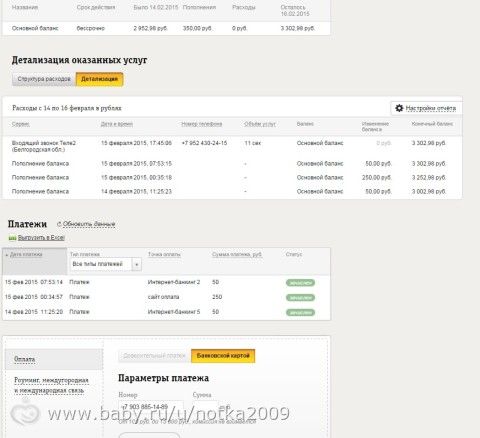Open Роуминг, междугородная и международная связь
The height and width of the screenshot is (438, 480).
tap(51, 385)
